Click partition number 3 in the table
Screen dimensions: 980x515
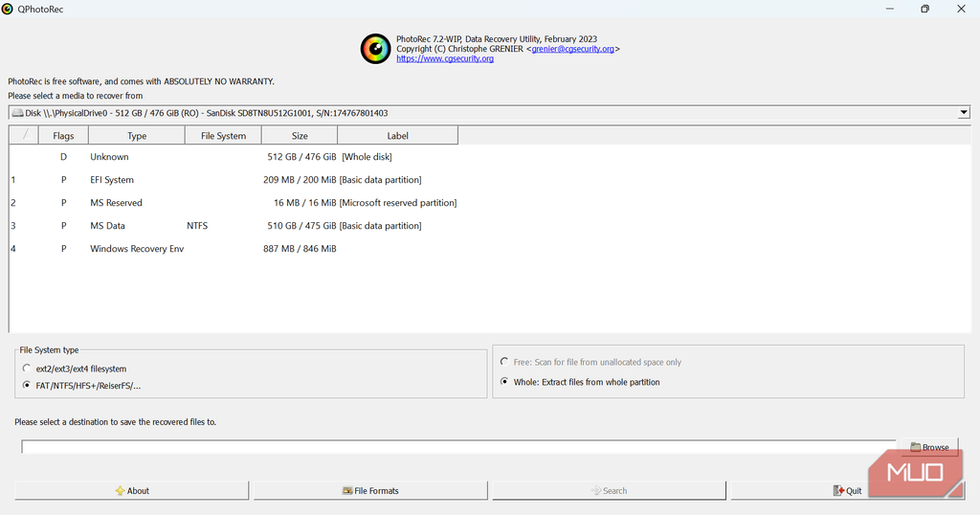(x=13, y=226)
